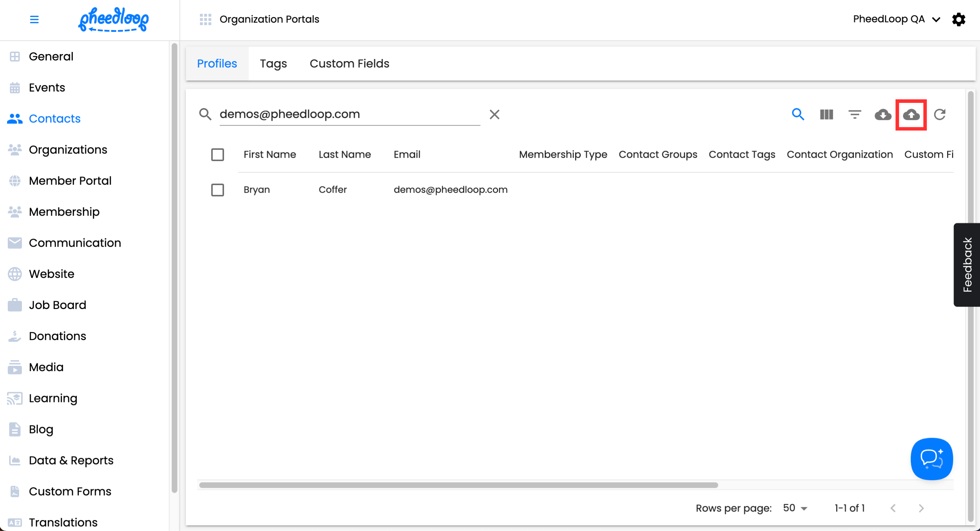The height and width of the screenshot is (531, 980).
Task: Click the refresh table icon
Action: coord(939,115)
